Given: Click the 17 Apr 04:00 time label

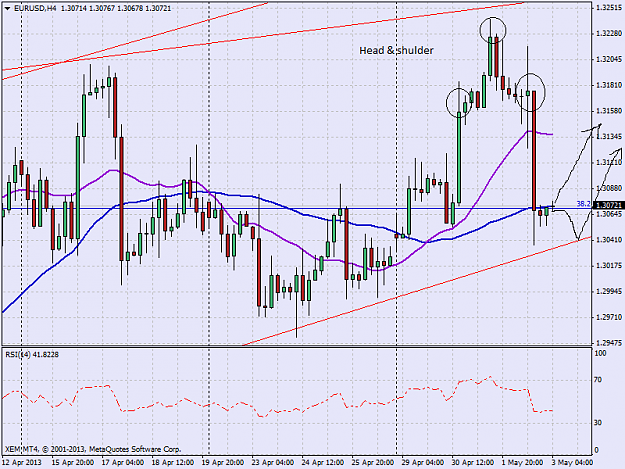Looking at the screenshot, I should (122, 463).
